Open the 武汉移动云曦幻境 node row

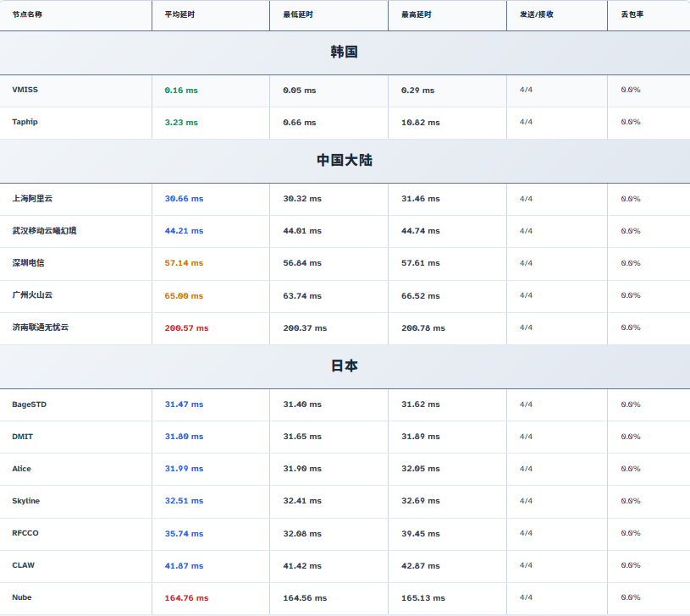pyautogui.click(x=44, y=231)
